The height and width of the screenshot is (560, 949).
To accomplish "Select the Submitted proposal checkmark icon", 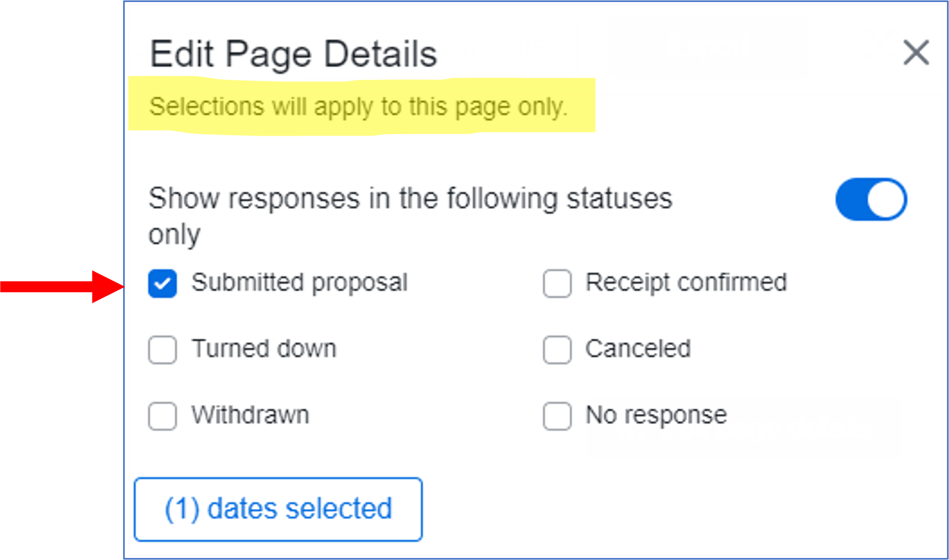I will tap(162, 283).
